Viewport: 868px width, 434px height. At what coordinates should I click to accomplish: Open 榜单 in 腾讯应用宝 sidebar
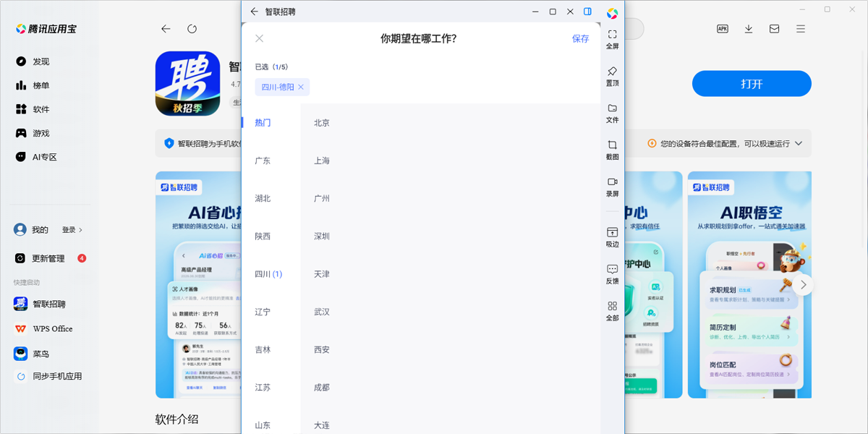tap(33, 85)
